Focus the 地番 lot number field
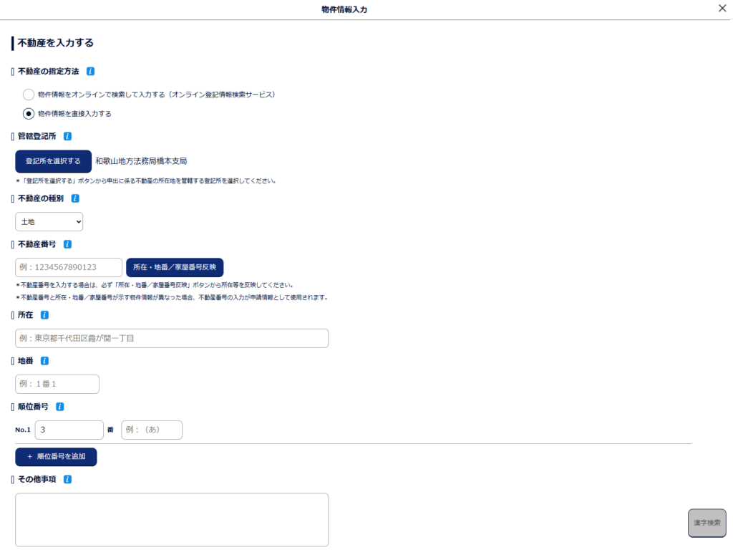Viewport: 733px width, 560px height. coord(57,384)
